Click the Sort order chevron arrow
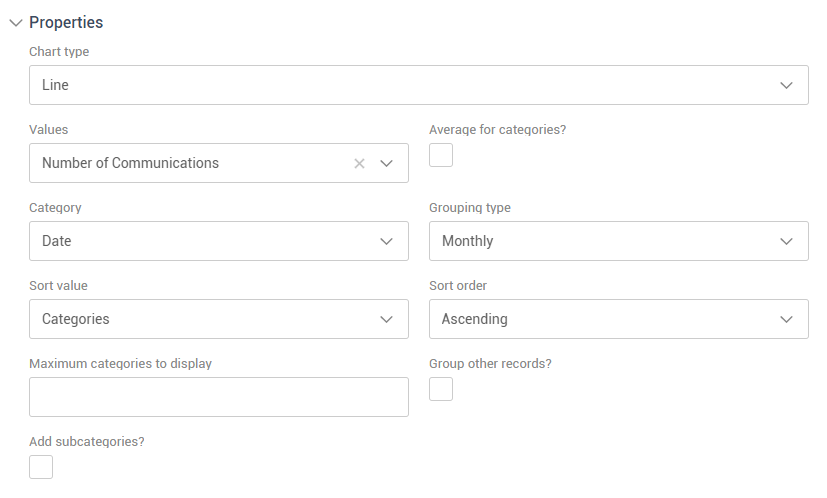Viewport: 827px width, 498px height. point(786,319)
